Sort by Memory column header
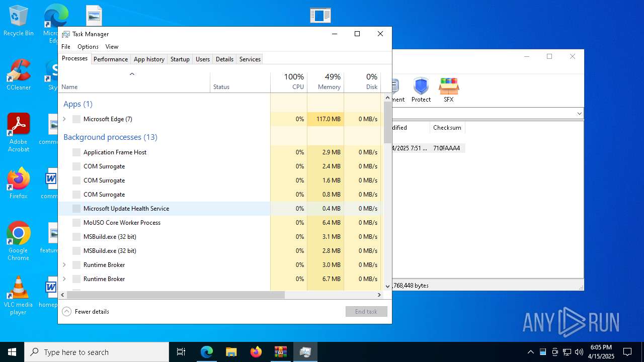Viewport: 644px width, 362px height. pos(326,82)
